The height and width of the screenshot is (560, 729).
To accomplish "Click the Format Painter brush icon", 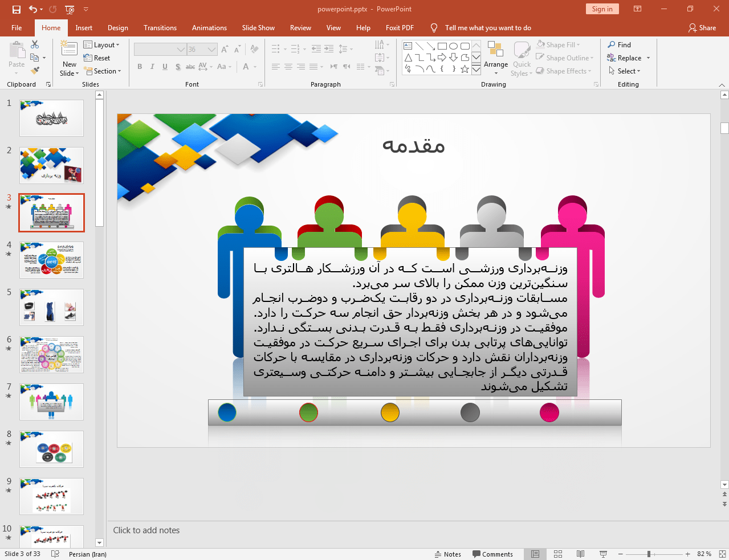I will click(x=35, y=71).
